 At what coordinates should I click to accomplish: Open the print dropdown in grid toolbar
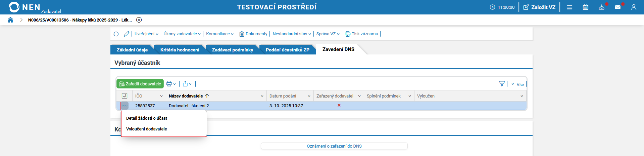point(171,84)
